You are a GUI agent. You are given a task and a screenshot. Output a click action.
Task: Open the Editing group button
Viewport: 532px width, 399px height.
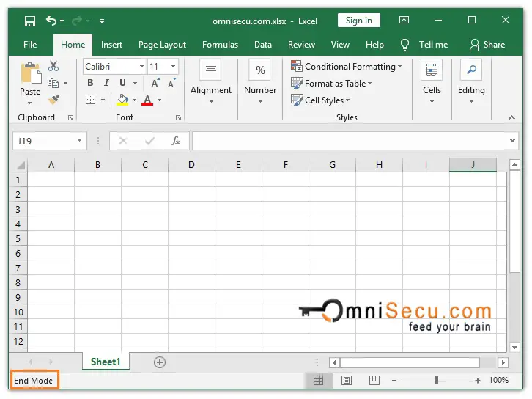click(x=471, y=81)
